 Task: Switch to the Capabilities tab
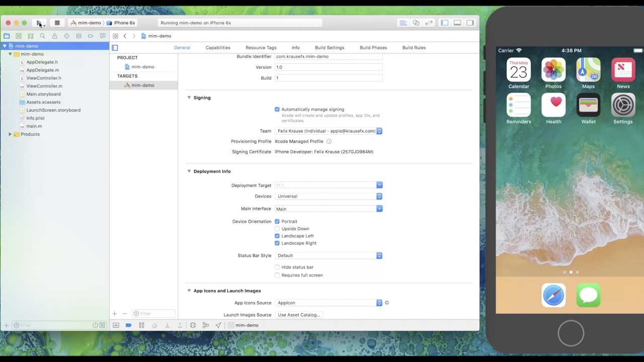218,48
